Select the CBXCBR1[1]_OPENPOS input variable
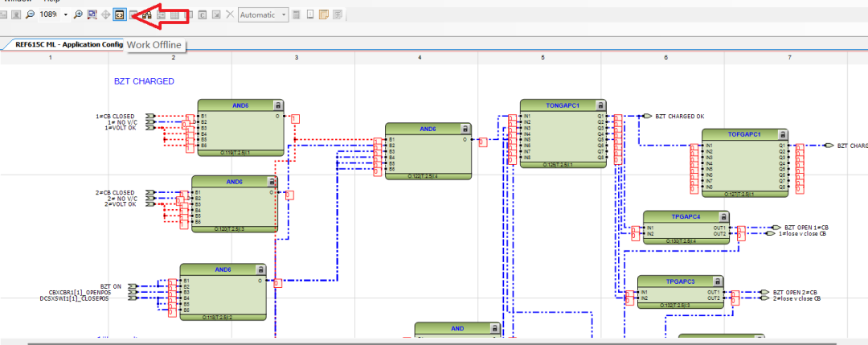Screen dimensions: 868x345 click(80, 292)
